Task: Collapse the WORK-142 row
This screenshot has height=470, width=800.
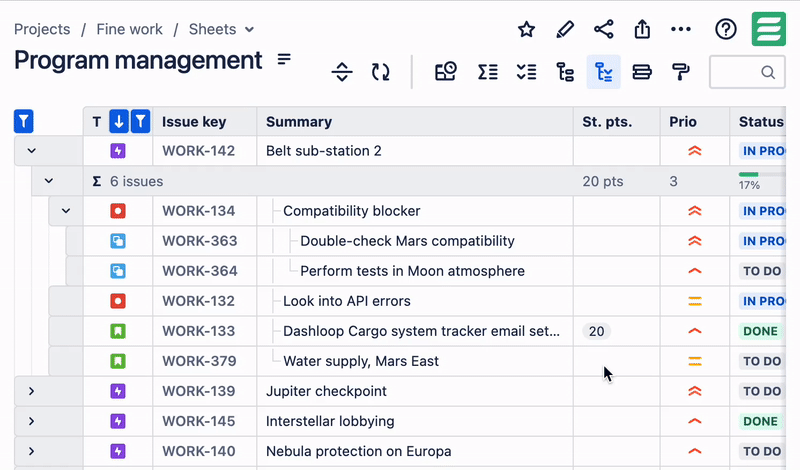Action: (32, 151)
